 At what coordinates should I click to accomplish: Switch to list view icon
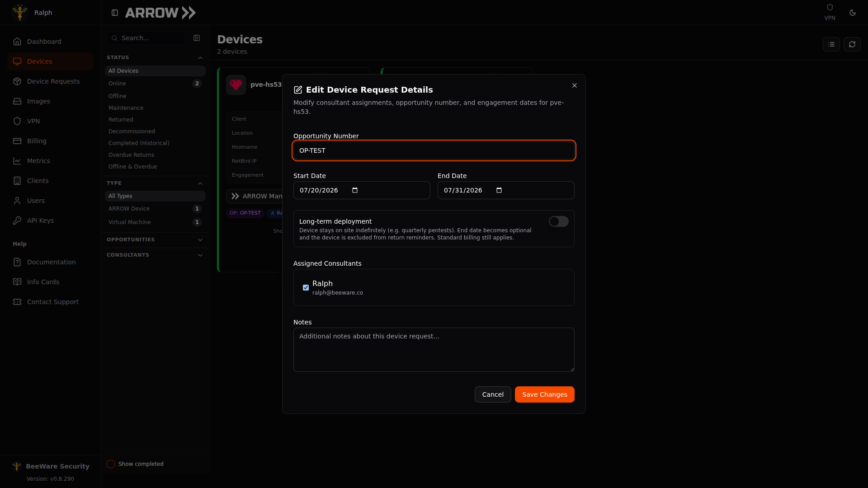pos(831,44)
